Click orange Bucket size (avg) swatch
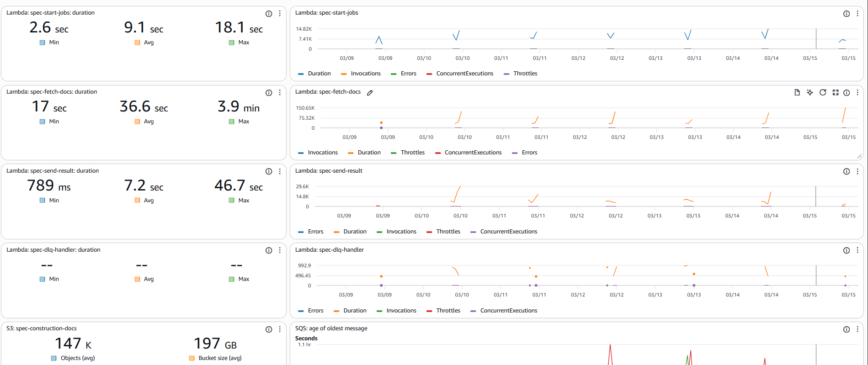The height and width of the screenshot is (365, 868). click(192, 358)
